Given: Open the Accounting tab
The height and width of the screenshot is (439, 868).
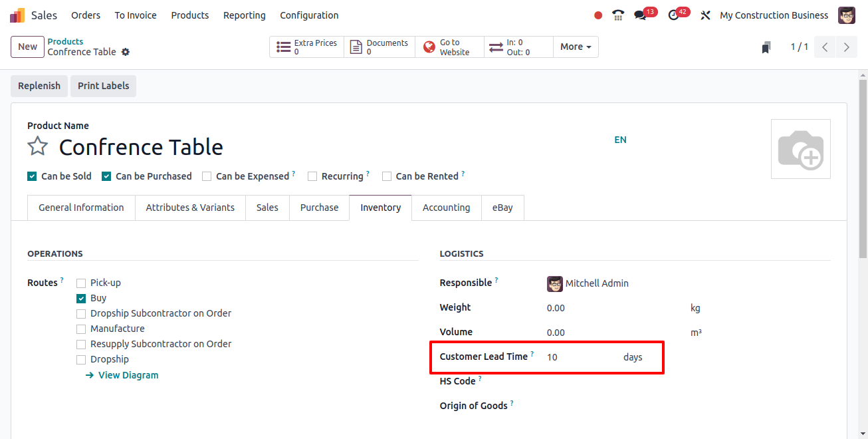Looking at the screenshot, I should click(446, 208).
